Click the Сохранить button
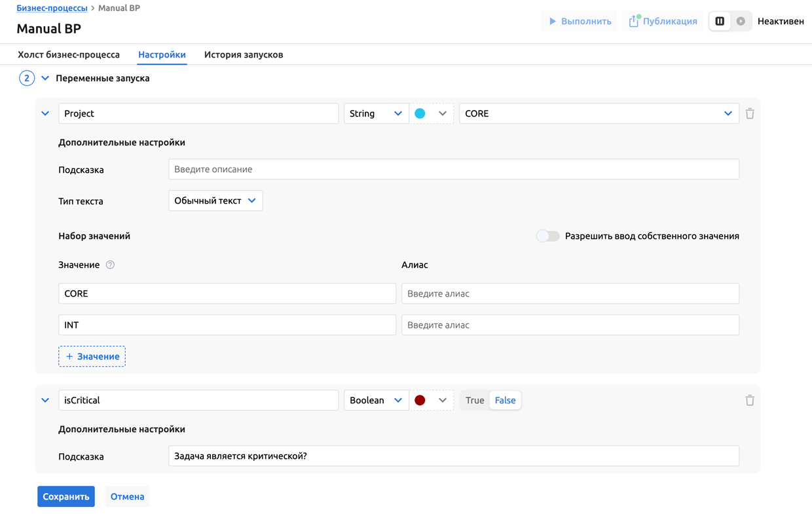The width and height of the screenshot is (812, 514). click(x=66, y=497)
